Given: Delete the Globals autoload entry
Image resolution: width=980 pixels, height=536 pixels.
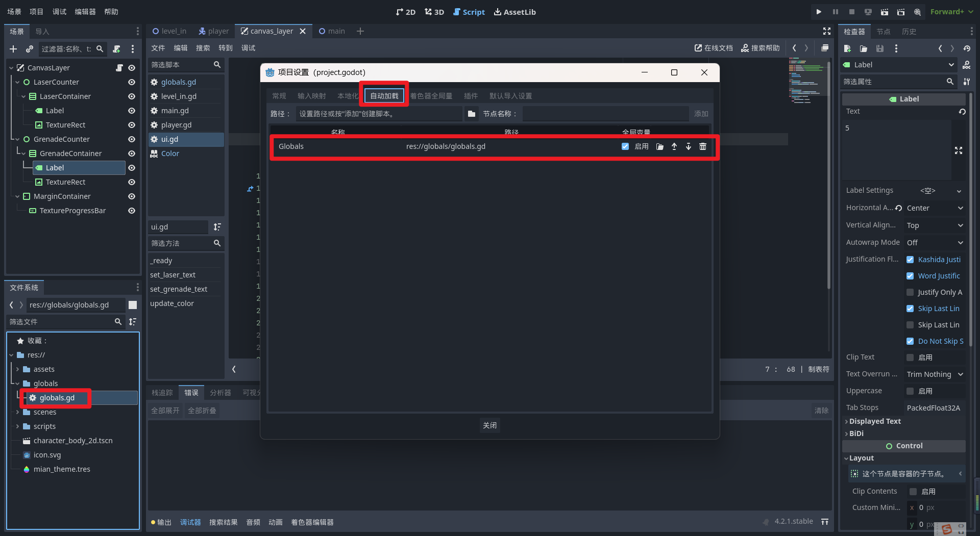Looking at the screenshot, I should (703, 146).
